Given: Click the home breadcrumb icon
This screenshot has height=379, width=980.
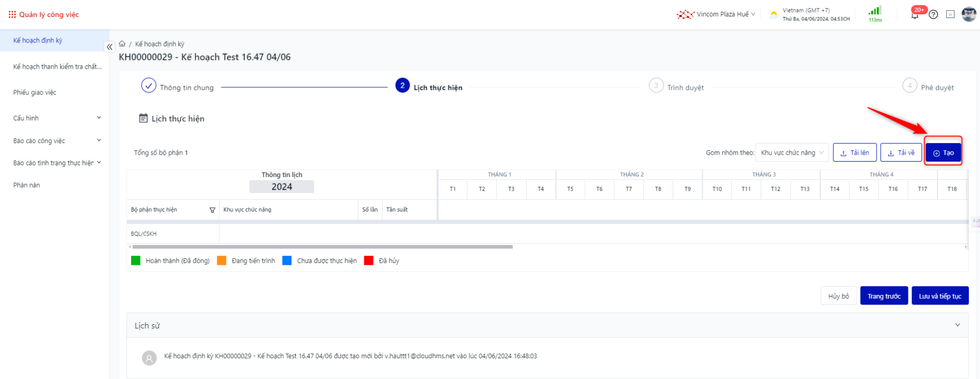Looking at the screenshot, I should (x=122, y=44).
